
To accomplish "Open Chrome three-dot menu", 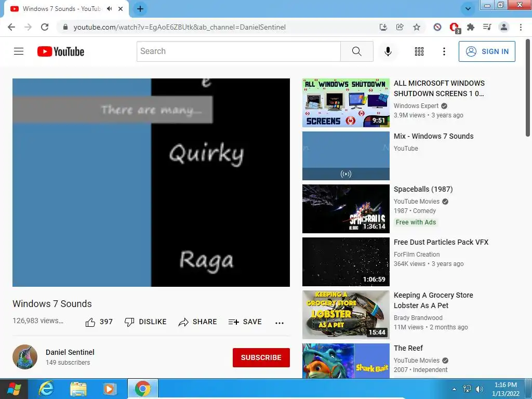I will (x=521, y=27).
